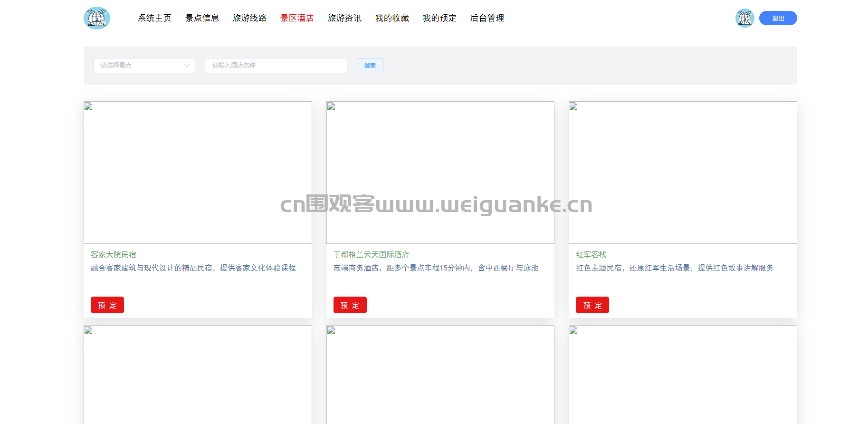
Task: Select the 景区酒店 menu item
Action: point(297,18)
